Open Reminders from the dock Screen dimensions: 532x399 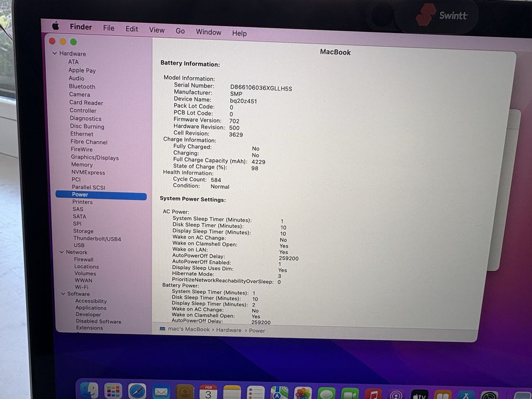(256, 393)
